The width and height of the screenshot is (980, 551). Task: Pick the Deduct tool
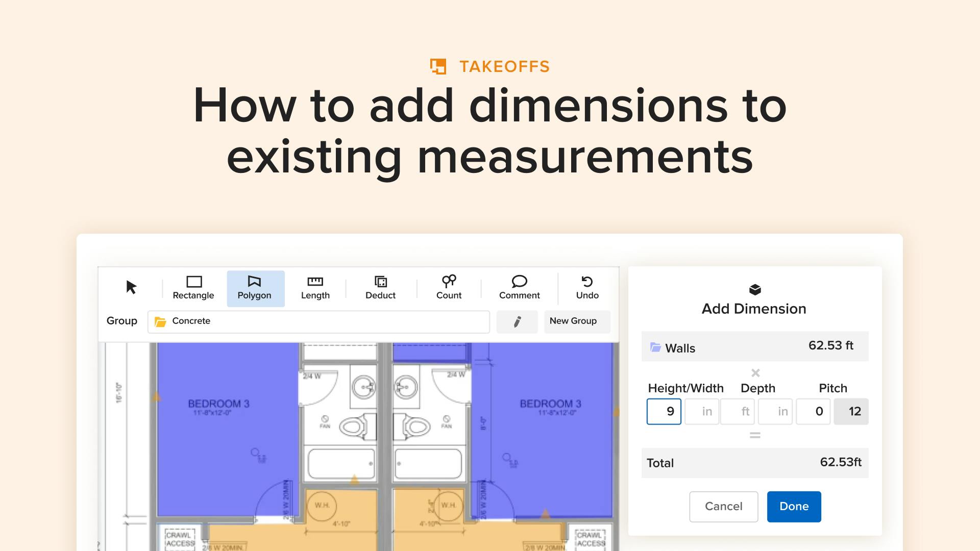pos(380,288)
